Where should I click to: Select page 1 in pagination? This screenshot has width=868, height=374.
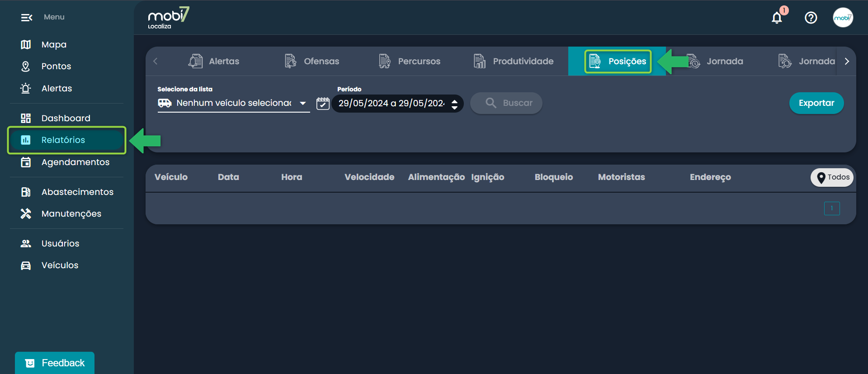point(831,208)
